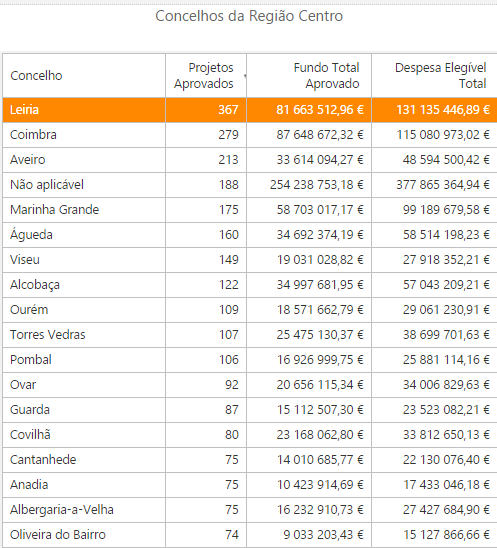The height and width of the screenshot is (548, 497).
Task: Click the Aveiro concelho cell
Action: 84,160
